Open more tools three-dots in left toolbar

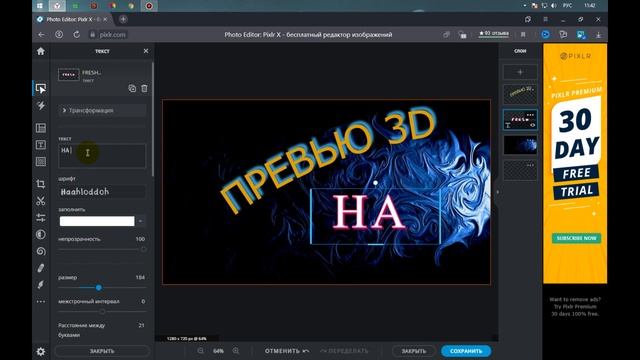pos(41,302)
